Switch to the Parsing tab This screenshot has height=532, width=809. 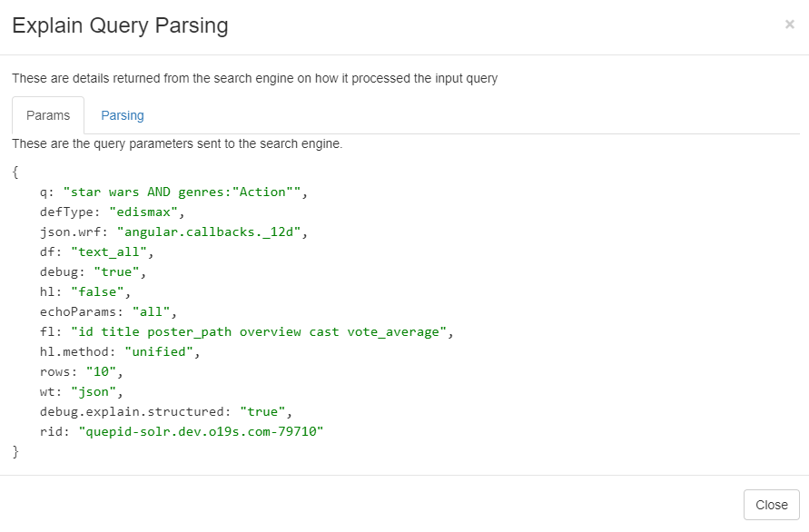(123, 115)
